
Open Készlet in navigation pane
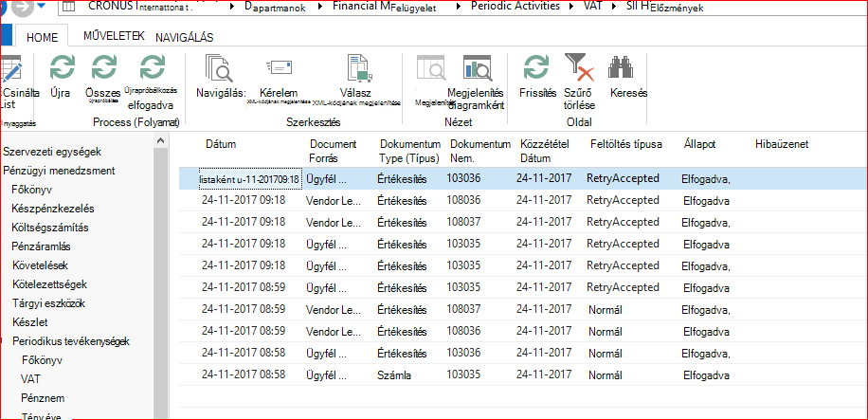pyautogui.click(x=30, y=322)
